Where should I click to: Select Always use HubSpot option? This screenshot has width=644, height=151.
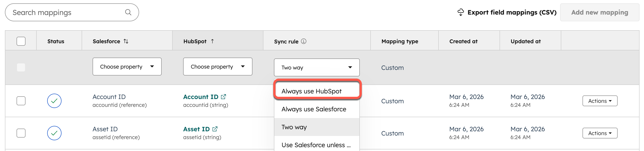[x=317, y=91]
